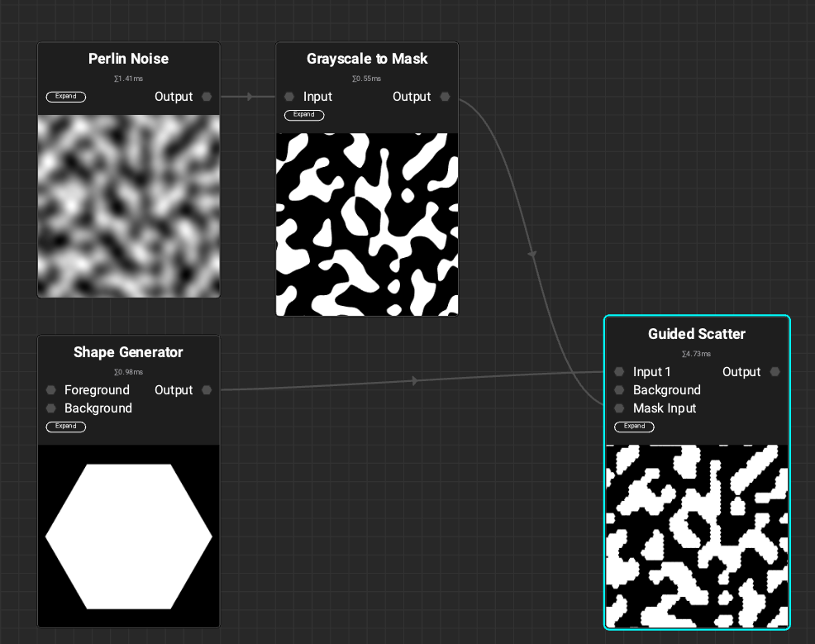Click the Shape Generator Background port
Screen dimensions: 815x644
(x=50, y=408)
